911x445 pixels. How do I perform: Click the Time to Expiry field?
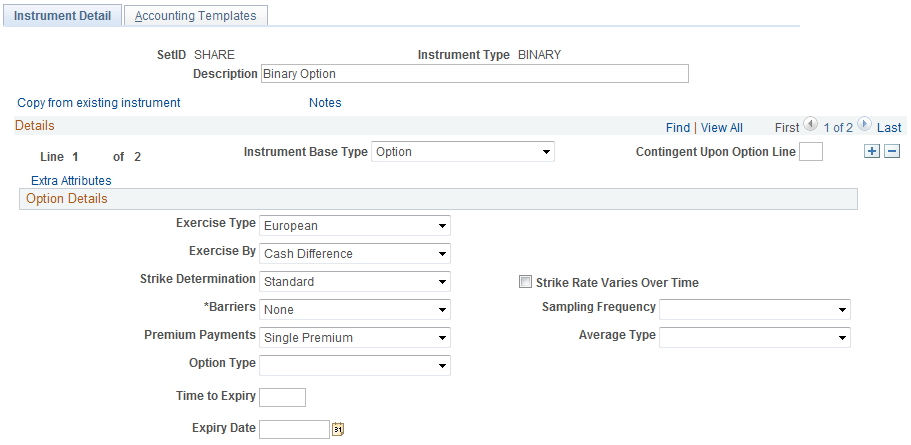coord(282,397)
